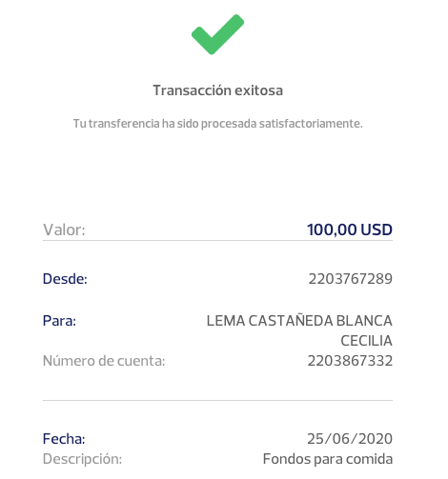Image resolution: width=448 pixels, height=479 pixels.
Task: Click the Para label
Action: click(59, 321)
